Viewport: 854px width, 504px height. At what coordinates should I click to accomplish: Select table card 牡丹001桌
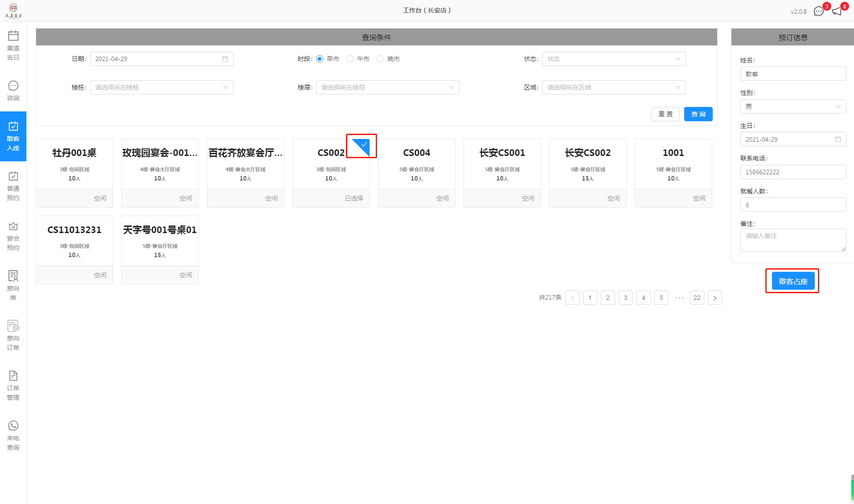coord(74,173)
